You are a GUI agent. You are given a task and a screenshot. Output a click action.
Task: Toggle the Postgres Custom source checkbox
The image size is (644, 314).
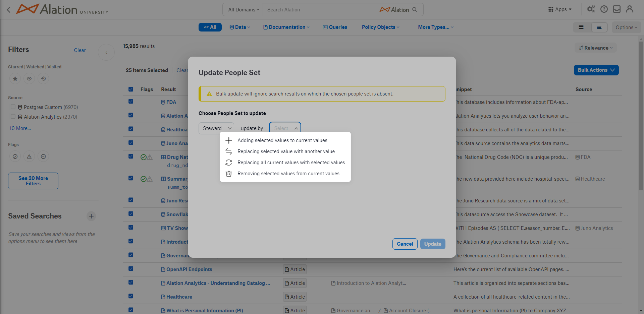click(x=13, y=107)
